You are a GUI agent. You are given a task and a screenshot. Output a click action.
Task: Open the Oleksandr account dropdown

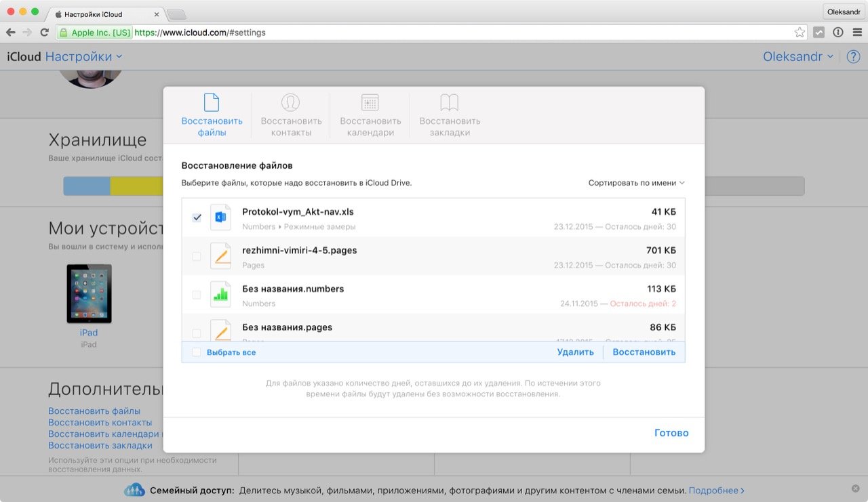click(x=798, y=57)
